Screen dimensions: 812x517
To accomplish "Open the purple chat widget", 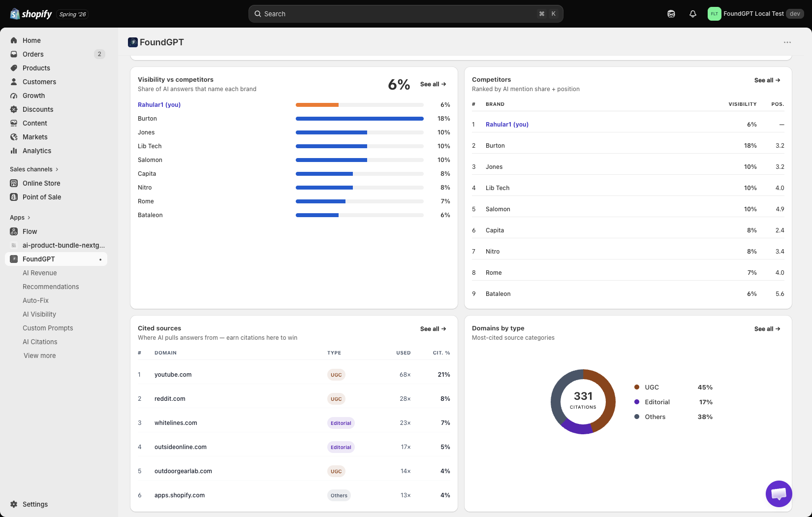I will coord(779,494).
